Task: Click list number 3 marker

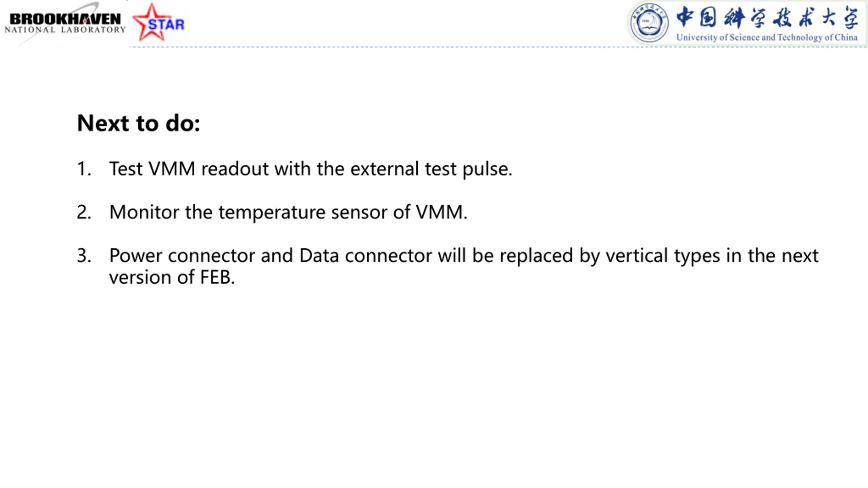Action: [84, 256]
